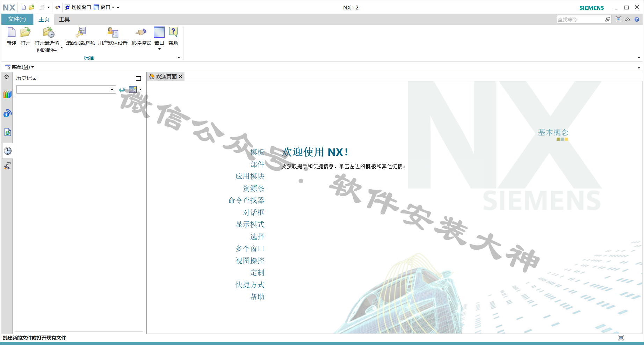Click the 帮助 link on welcome page
The image size is (644, 345).
pos(257,297)
